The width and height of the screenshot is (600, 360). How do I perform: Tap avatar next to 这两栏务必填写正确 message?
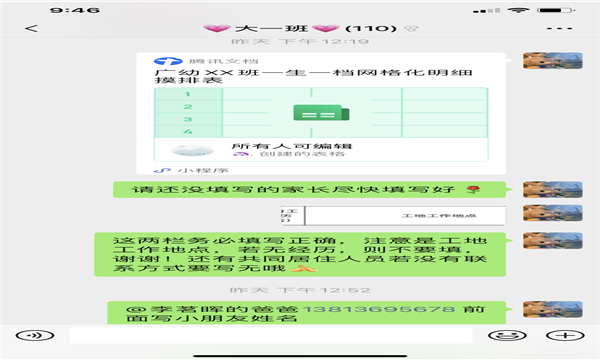553,241
